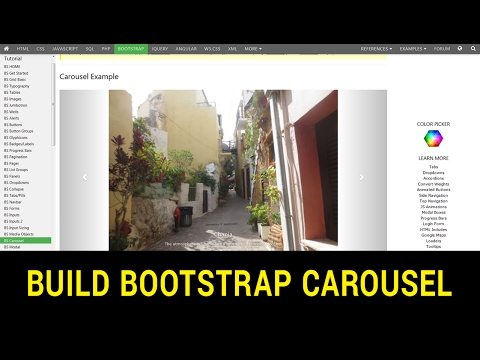480x360 pixels.
Task: Open the search magnifier icon
Action: point(473,48)
